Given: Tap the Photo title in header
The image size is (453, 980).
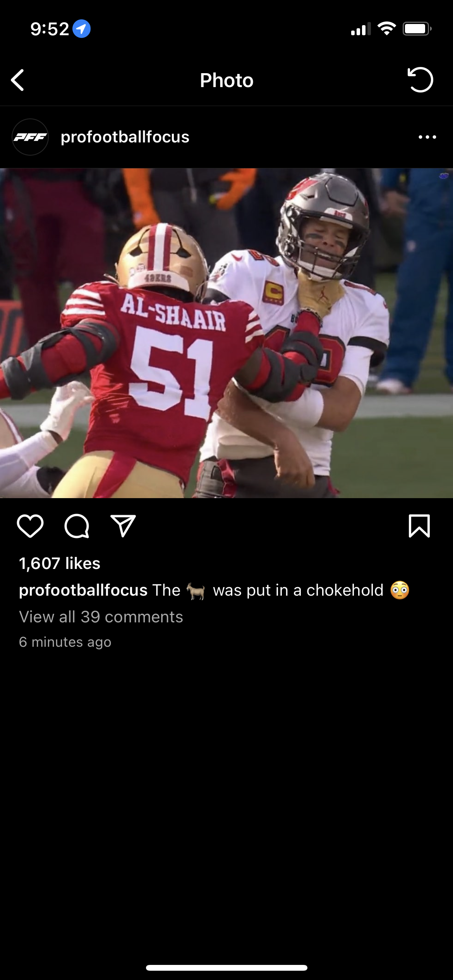Looking at the screenshot, I should (226, 80).
